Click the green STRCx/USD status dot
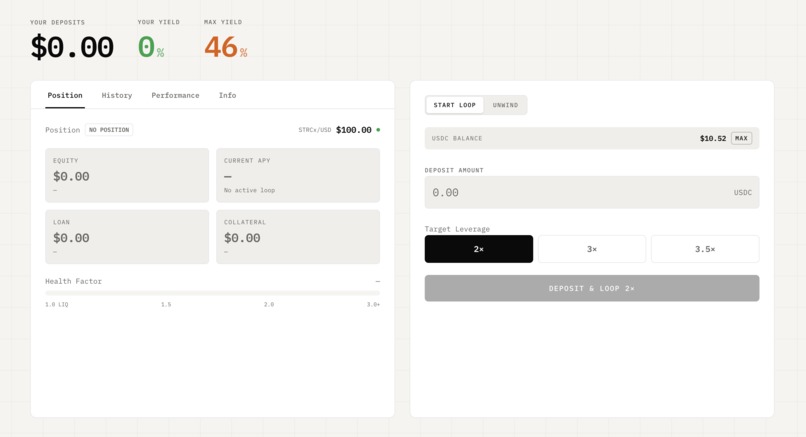 (x=378, y=130)
